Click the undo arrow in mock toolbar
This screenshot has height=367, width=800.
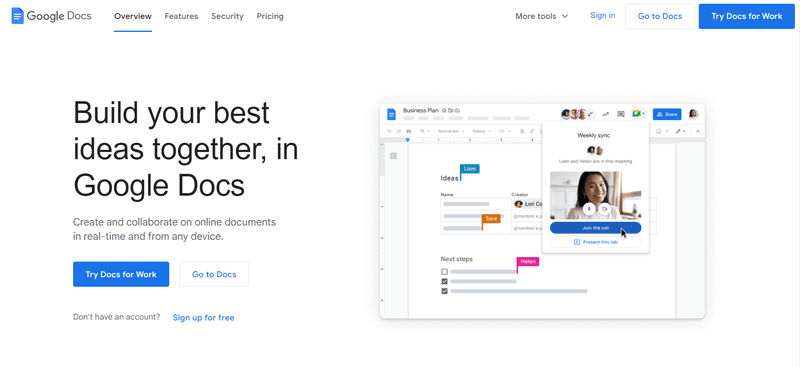coord(389,131)
